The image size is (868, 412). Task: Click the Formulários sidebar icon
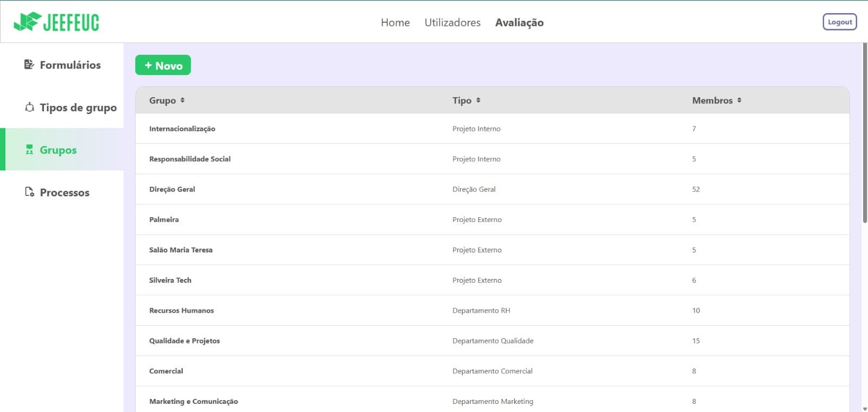[x=29, y=65]
